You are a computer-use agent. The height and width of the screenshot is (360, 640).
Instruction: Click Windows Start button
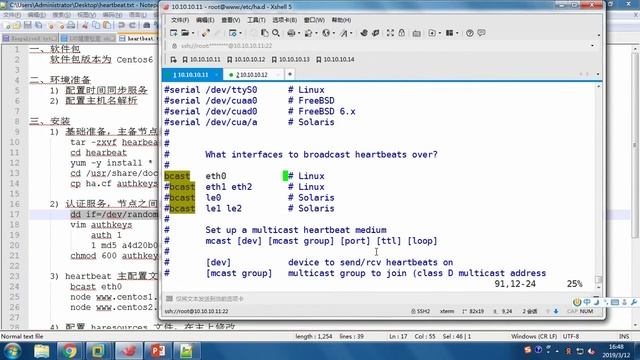point(13,351)
